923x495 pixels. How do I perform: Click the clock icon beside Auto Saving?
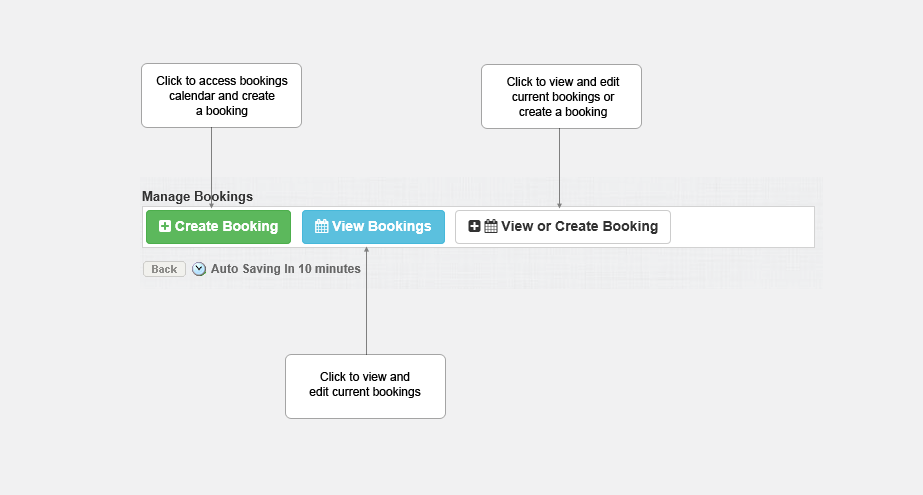point(199,269)
